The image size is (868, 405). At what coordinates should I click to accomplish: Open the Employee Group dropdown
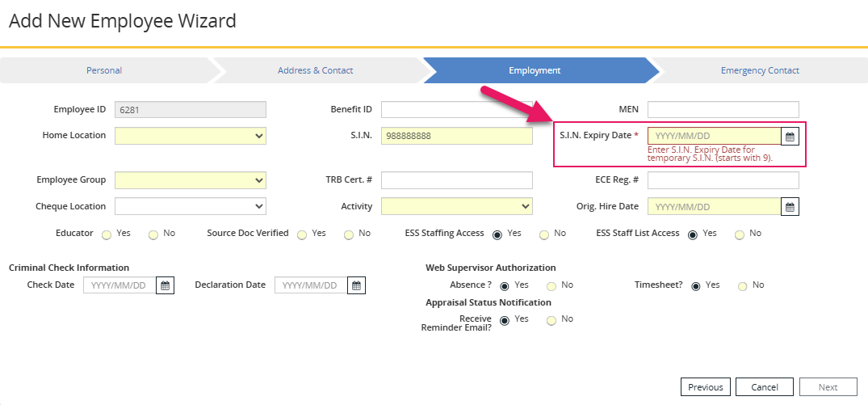[191, 180]
